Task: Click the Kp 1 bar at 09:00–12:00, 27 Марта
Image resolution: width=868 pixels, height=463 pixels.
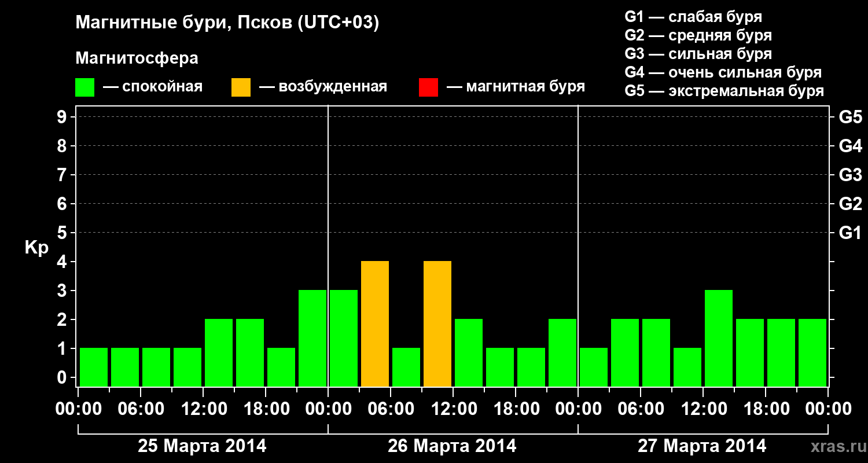Action: coord(687,368)
